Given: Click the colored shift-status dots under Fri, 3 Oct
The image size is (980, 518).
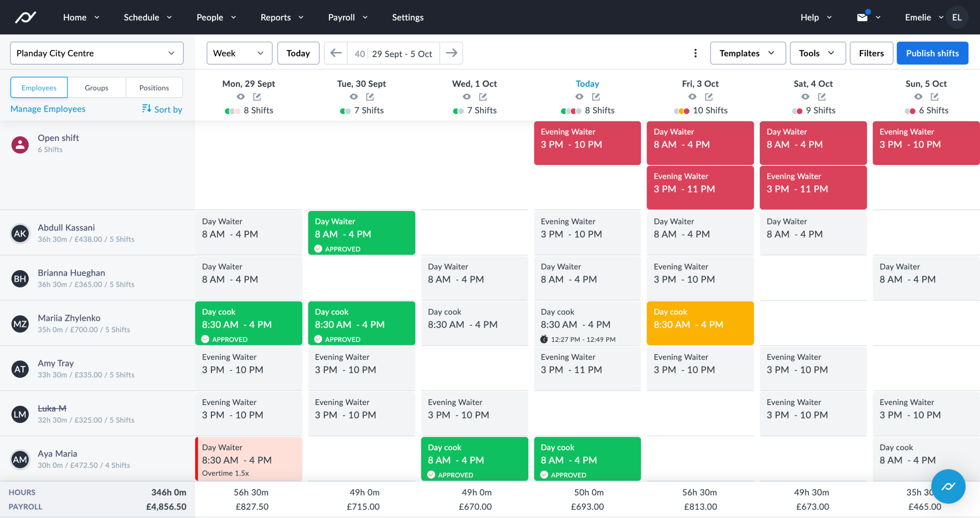Looking at the screenshot, I should tap(681, 111).
